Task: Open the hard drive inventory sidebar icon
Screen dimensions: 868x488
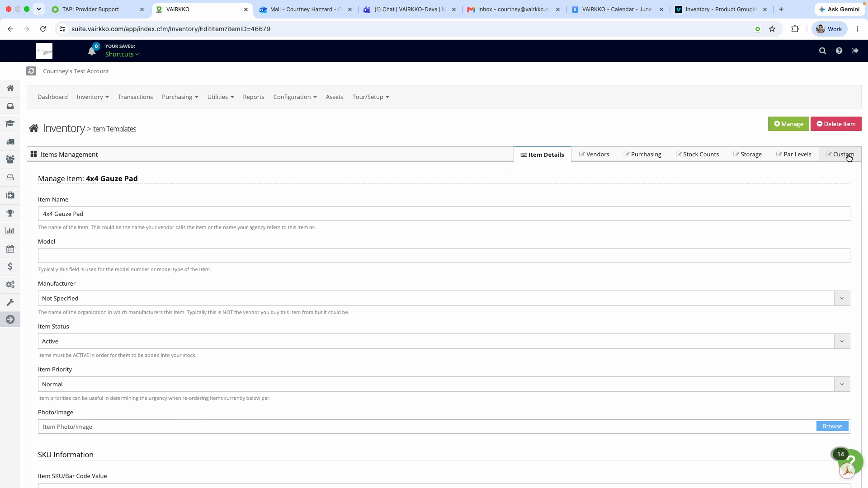Action: coord(10,178)
